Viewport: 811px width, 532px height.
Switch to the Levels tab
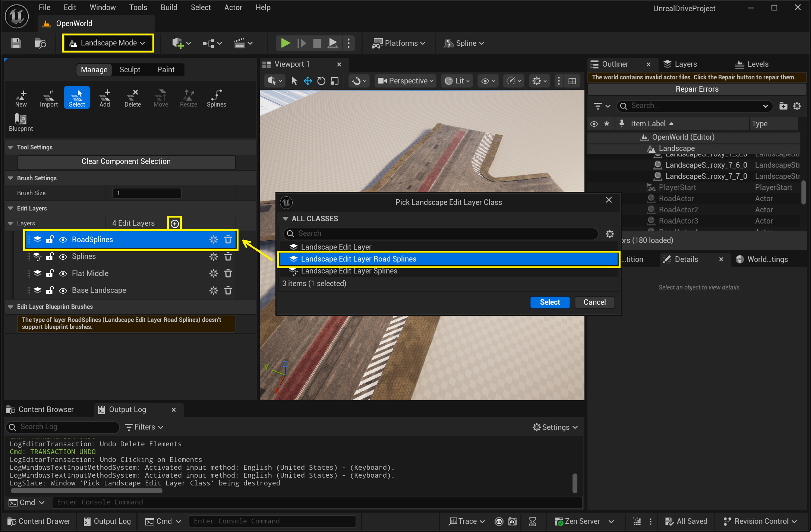pyautogui.click(x=752, y=64)
